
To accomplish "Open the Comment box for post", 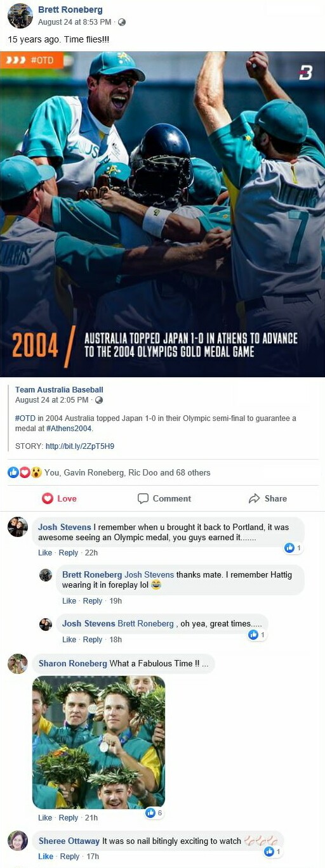I will [164, 498].
